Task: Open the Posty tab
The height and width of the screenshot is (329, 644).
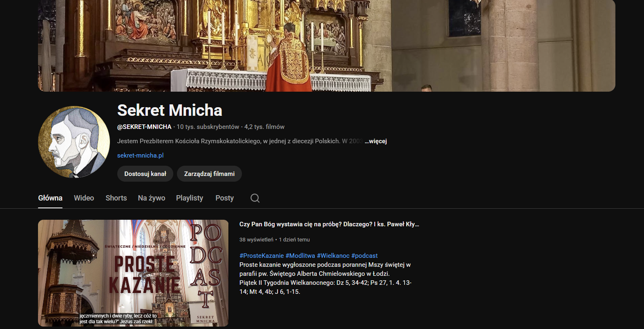Action: click(x=224, y=198)
